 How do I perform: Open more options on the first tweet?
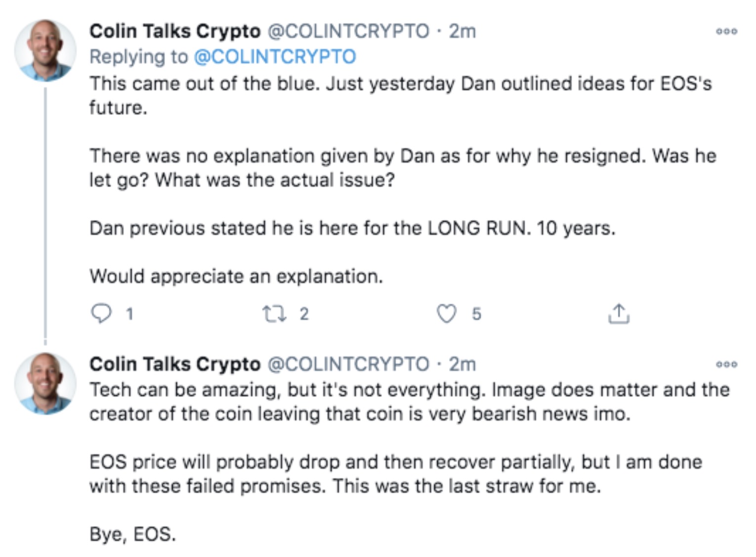[726, 32]
